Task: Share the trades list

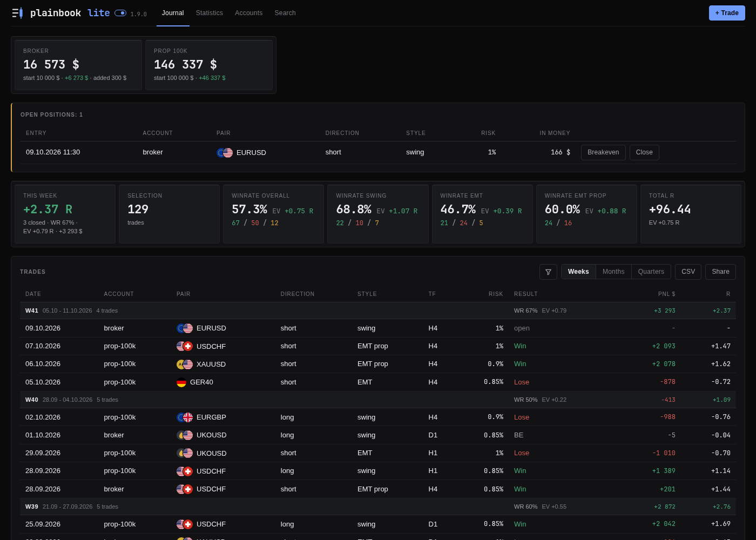Action: 720,272
